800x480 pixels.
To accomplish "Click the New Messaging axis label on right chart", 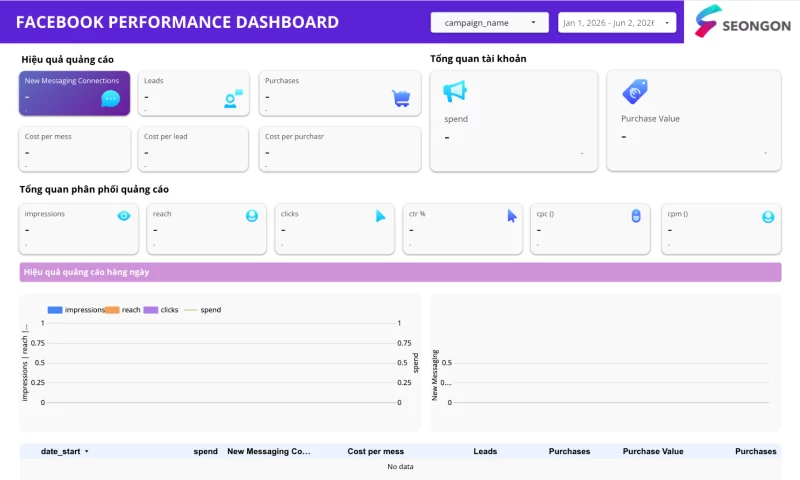I will [435, 375].
